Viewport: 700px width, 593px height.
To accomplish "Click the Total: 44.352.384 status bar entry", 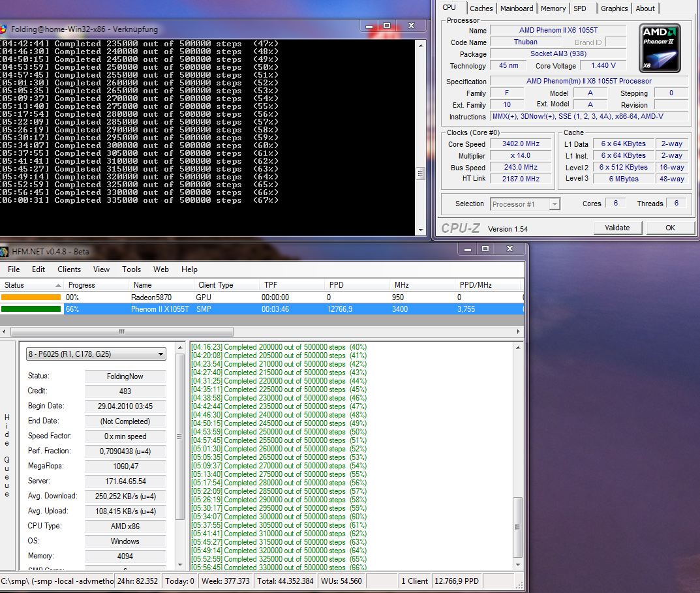I will [285, 581].
